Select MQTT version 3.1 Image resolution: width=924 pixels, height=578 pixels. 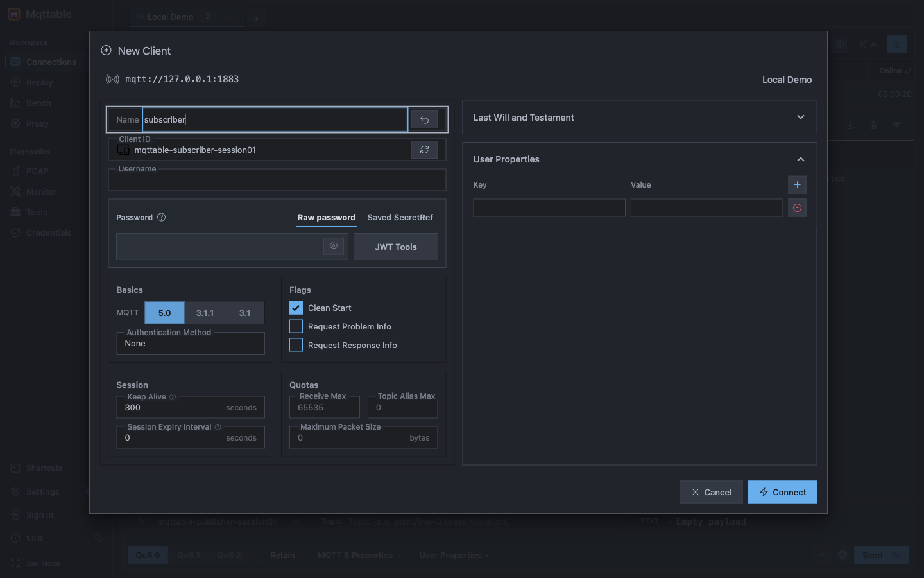tap(244, 313)
